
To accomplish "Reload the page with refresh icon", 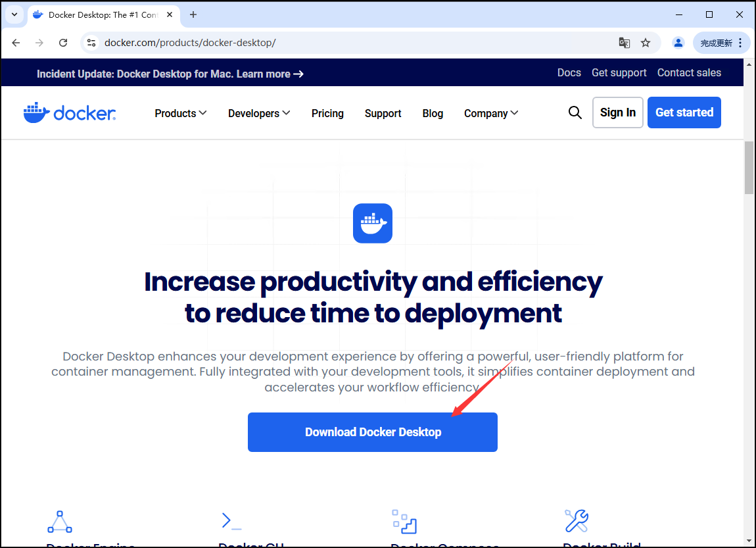I will [63, 43].
